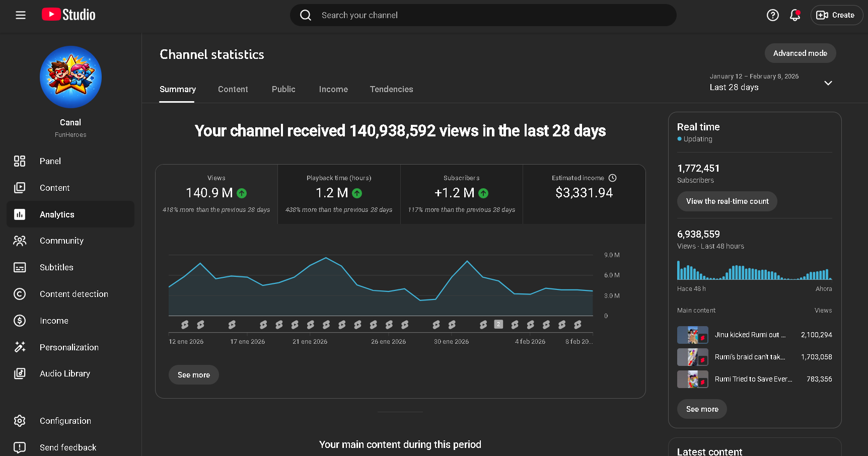
Task: Open the notifications bell
Action: click(795, 15)
